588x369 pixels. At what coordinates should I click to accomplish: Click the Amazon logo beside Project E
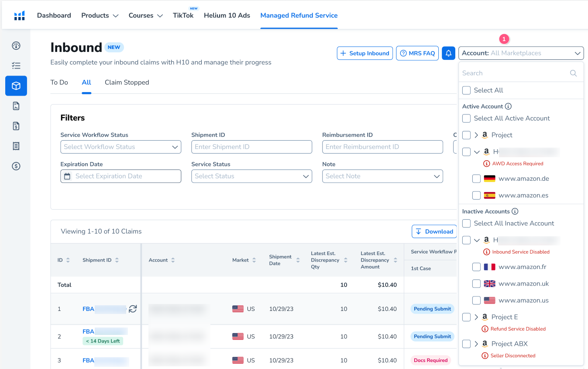tap(485, 317)
